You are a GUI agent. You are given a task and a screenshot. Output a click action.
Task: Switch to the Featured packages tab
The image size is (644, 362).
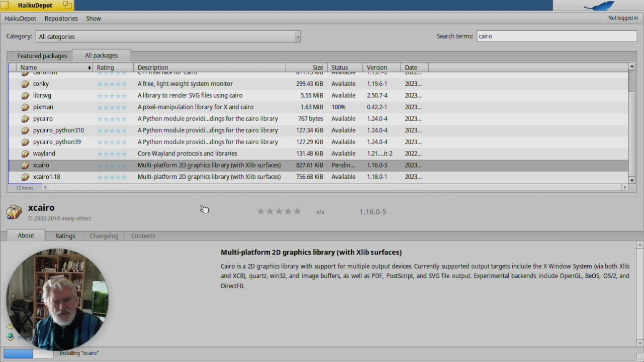click(x=42, y=56)
